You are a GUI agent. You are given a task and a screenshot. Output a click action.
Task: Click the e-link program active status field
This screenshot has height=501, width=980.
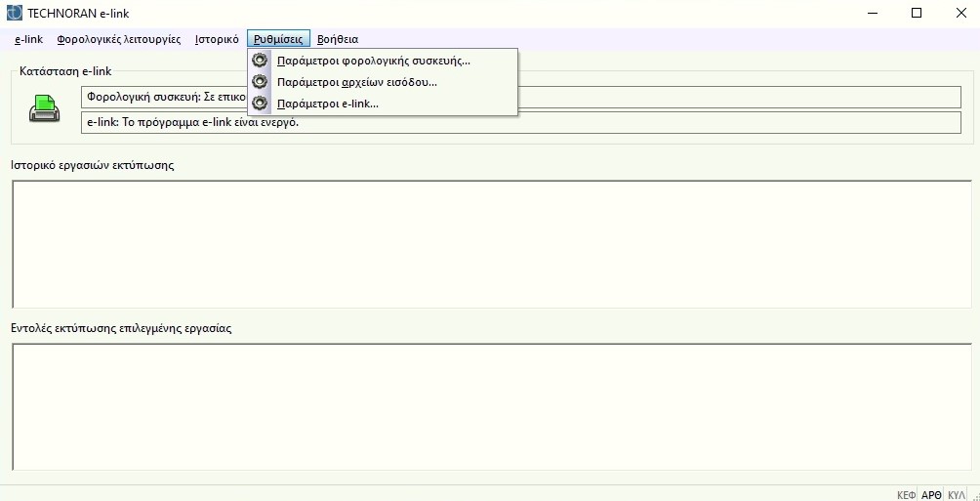click(520, 123)
